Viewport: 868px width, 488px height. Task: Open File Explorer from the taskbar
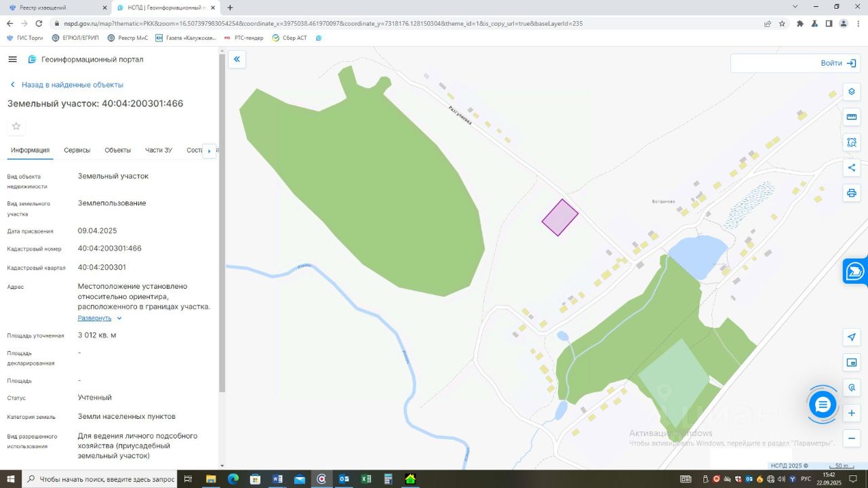point(211,479)
